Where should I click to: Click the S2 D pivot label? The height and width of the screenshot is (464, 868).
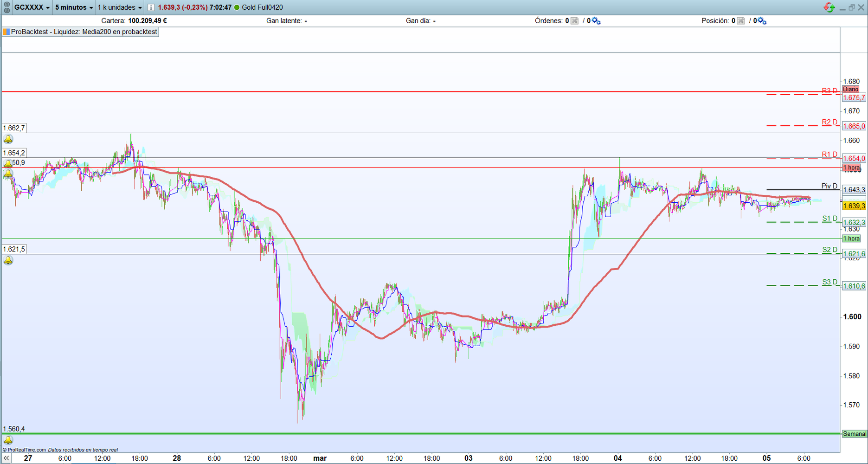pos(830,250)
